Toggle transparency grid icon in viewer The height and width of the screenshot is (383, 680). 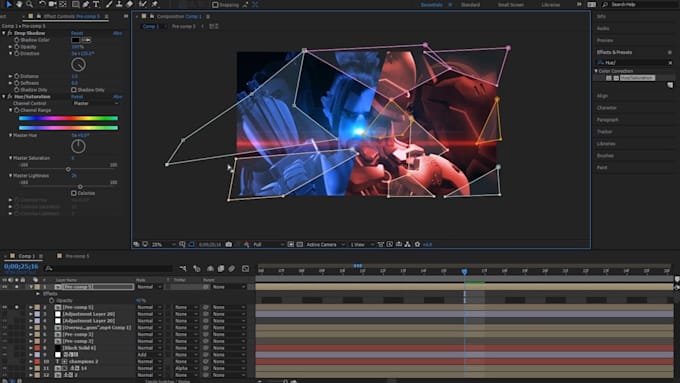[300, 245]
